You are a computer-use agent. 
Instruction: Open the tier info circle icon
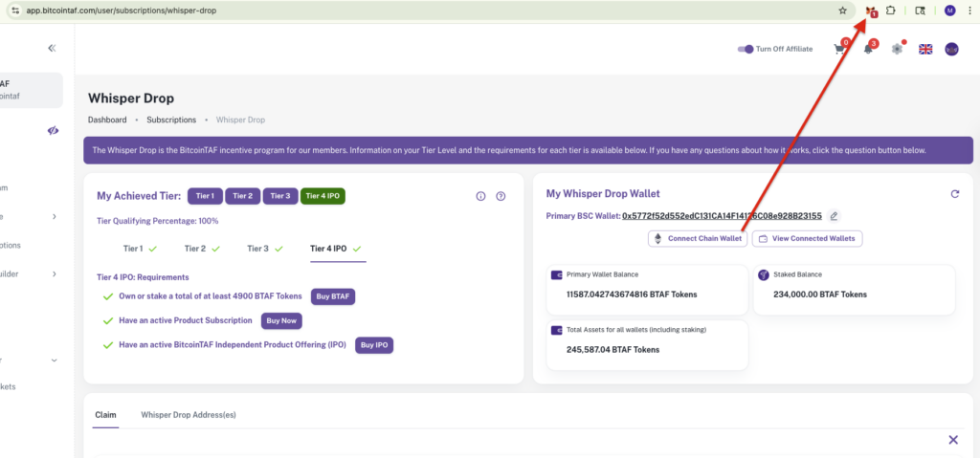point(480,196)
